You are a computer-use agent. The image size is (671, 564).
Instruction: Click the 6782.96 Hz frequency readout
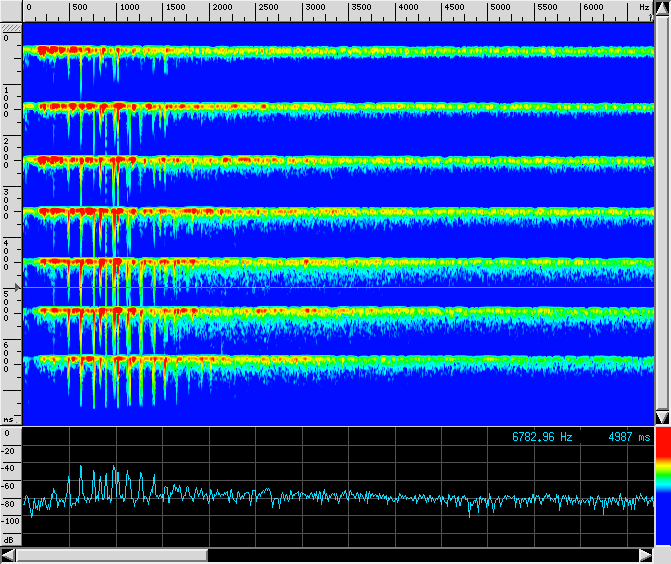542,437
